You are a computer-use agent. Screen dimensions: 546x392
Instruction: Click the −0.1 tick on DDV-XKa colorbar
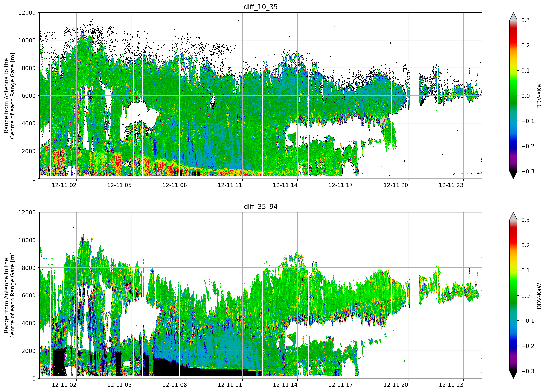click(527, 121)
